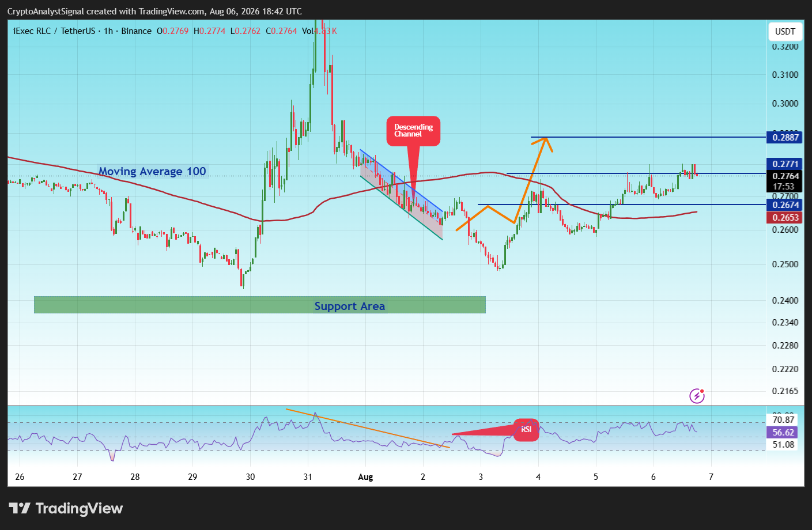Click the 0.2771 price level label

[785, 165]
